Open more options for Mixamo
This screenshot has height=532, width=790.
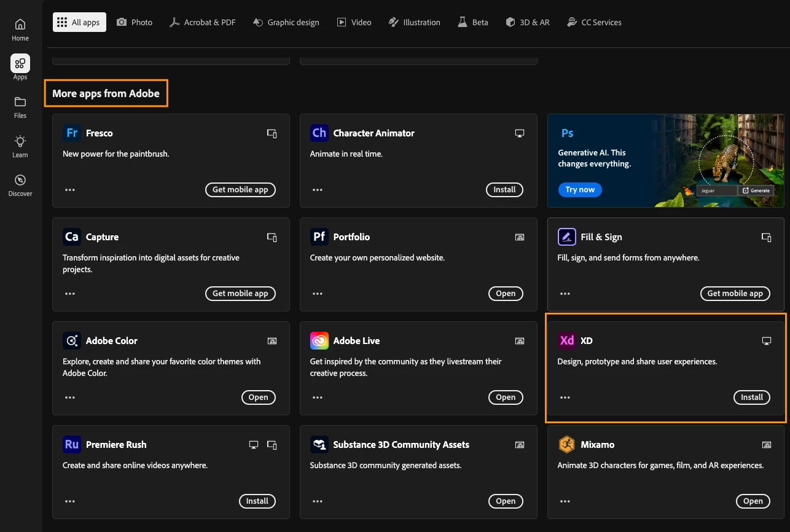tap(565, 501)
